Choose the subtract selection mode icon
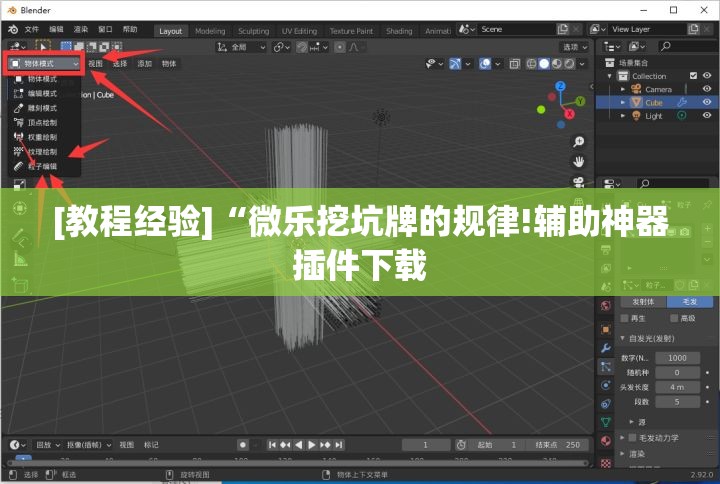The width and height of the screenshot is (720, 484). point(92,46)
